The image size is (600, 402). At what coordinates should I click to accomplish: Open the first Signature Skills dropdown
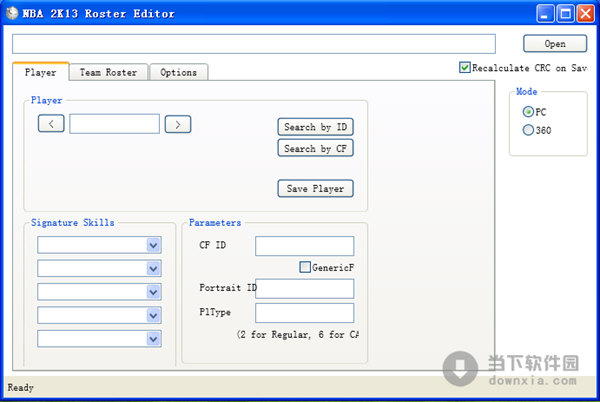[99, 245]
